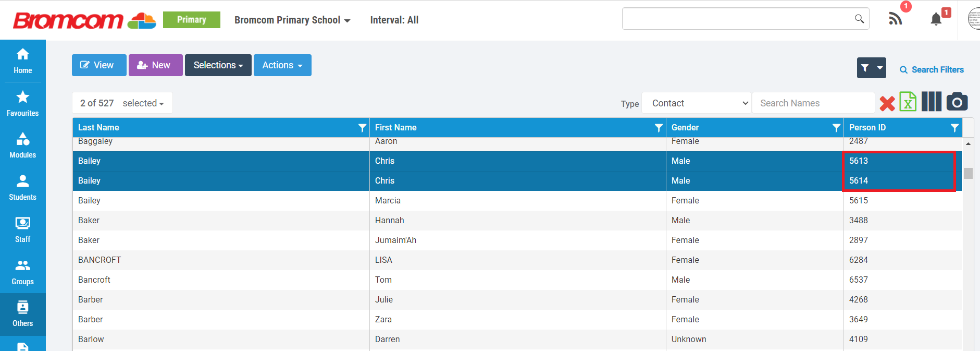Click the Search Names input field
The height and width of the screenshot is (351, 980).
(x=813, y=103)
